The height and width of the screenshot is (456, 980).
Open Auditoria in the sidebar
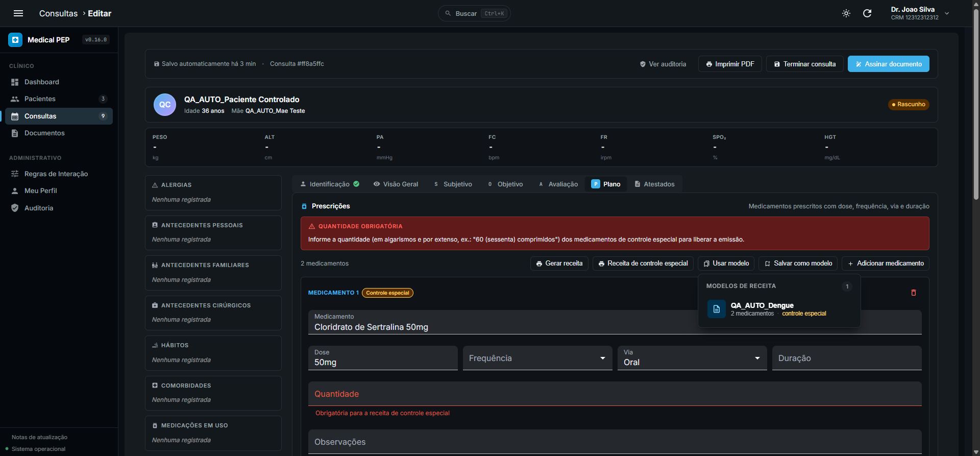pos(59,208)
